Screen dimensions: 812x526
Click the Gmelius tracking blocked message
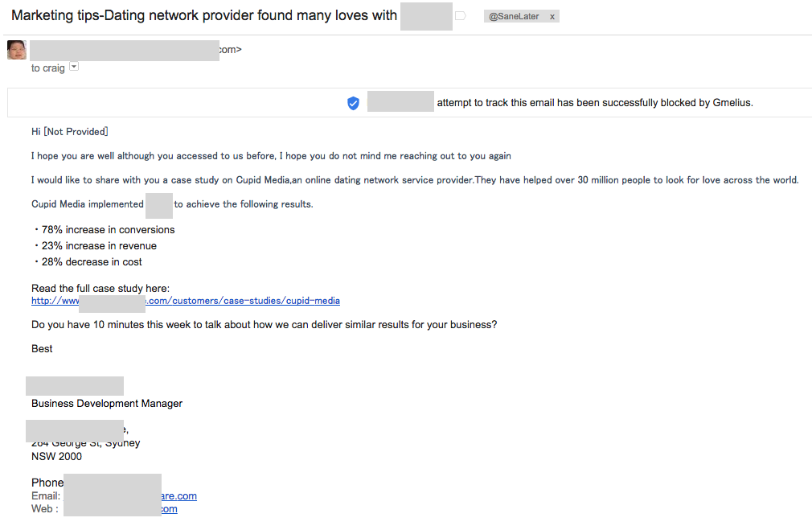pyautogui.click(x=594, y=103)
